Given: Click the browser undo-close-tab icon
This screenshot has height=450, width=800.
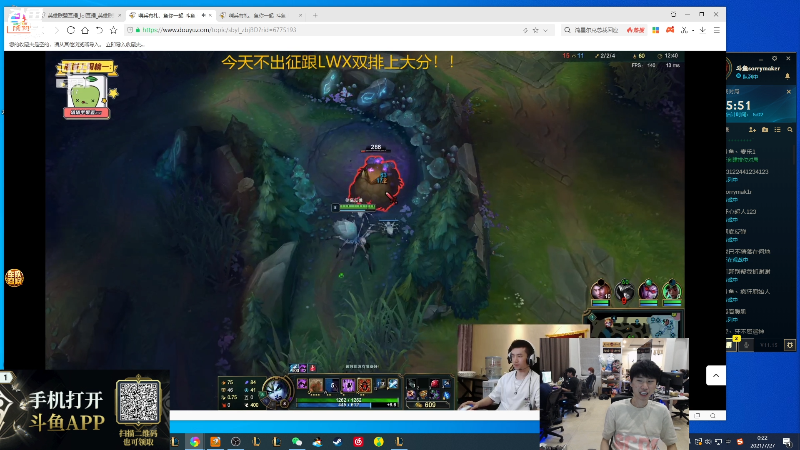Looking at the screenshot, I should pyautogui.click(x=99, y=30).
